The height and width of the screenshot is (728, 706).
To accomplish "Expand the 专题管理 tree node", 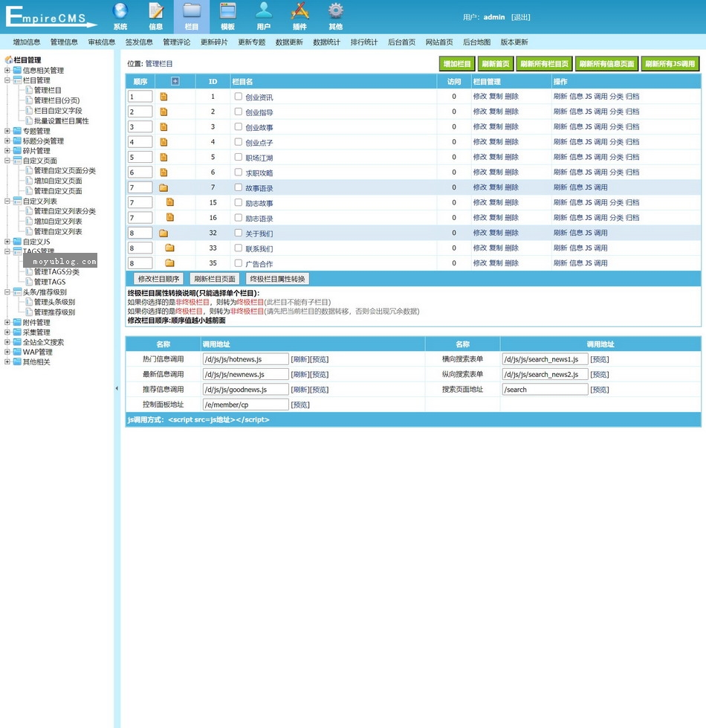I will point(7,131).
